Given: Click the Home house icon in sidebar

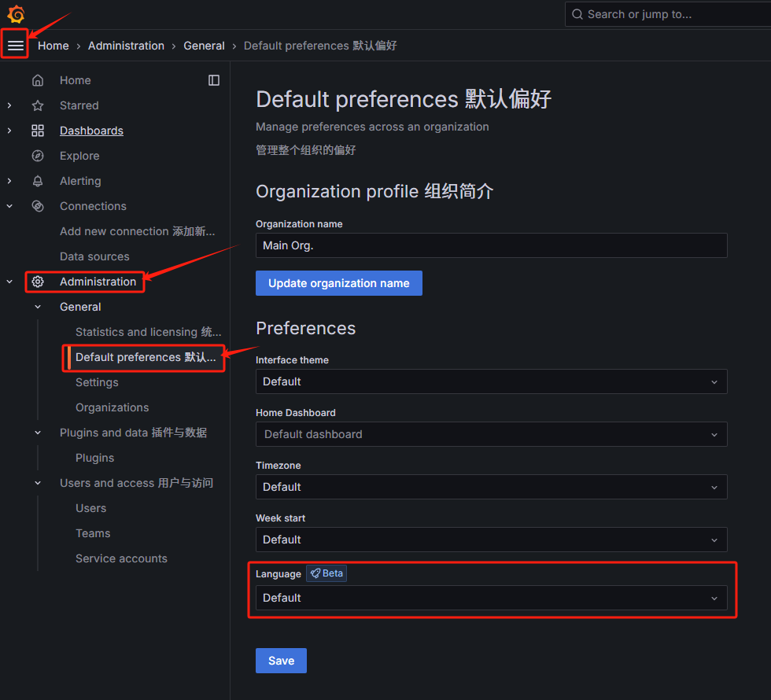Looking at the screenshot, I should [x=38, y=80].
